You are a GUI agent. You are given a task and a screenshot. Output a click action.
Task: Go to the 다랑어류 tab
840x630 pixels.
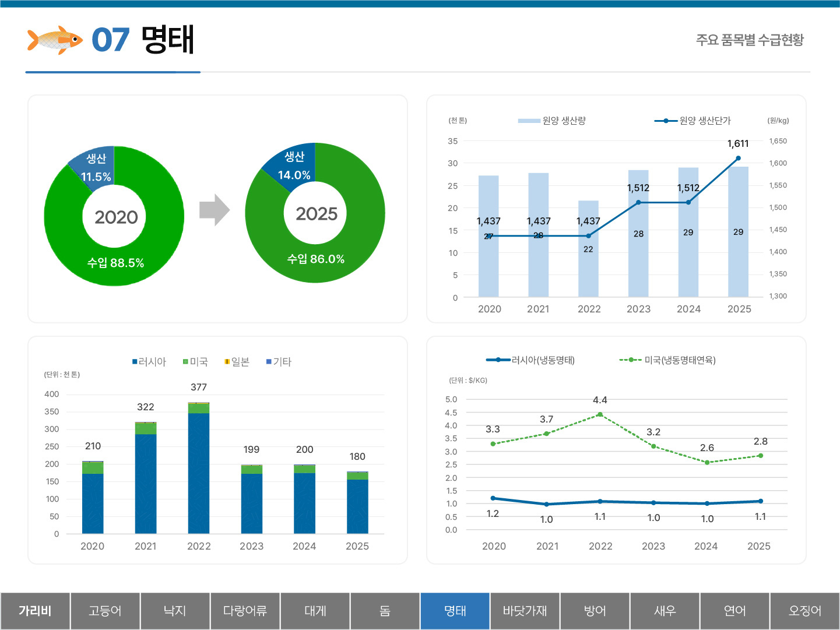(x=245, y=611)
